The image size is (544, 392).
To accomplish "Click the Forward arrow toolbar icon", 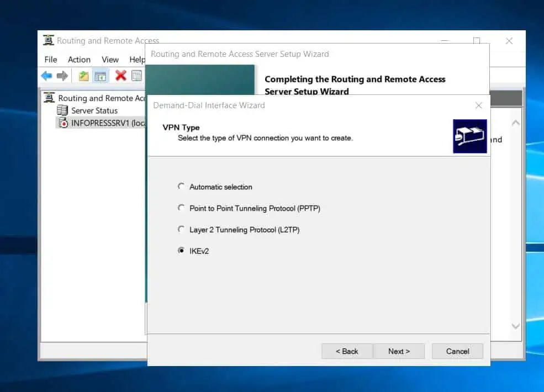I will 62,76.
